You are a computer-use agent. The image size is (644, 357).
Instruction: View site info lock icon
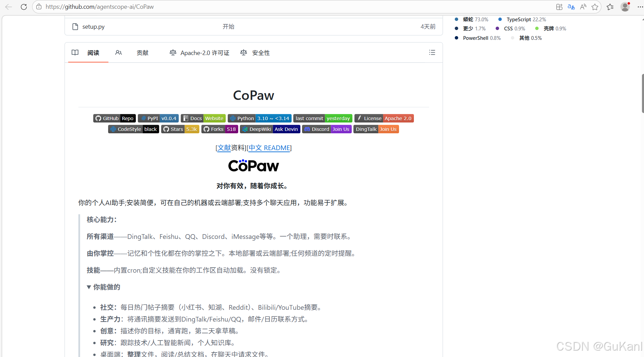39,7
